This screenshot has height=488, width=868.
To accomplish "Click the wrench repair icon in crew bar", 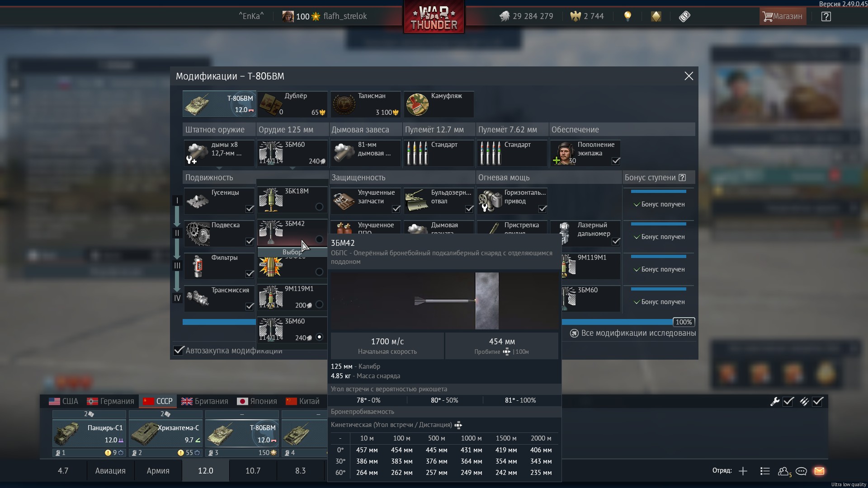I will [775, 401].
